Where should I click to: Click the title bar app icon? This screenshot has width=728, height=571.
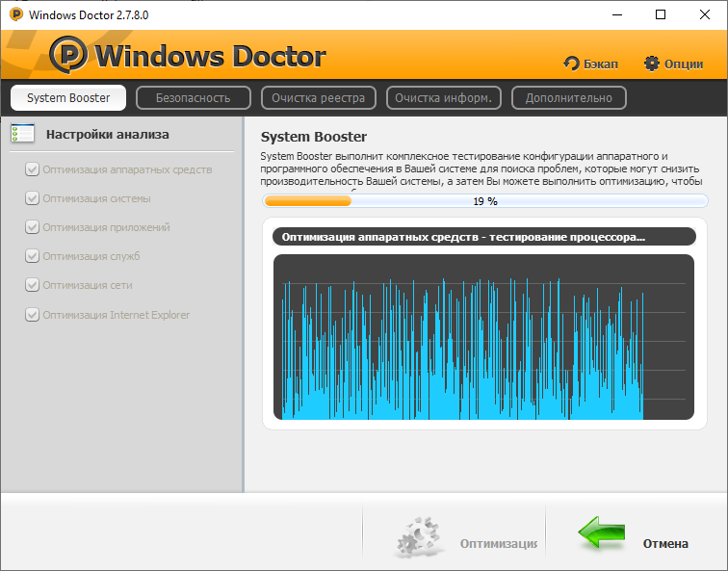(16, 14)
